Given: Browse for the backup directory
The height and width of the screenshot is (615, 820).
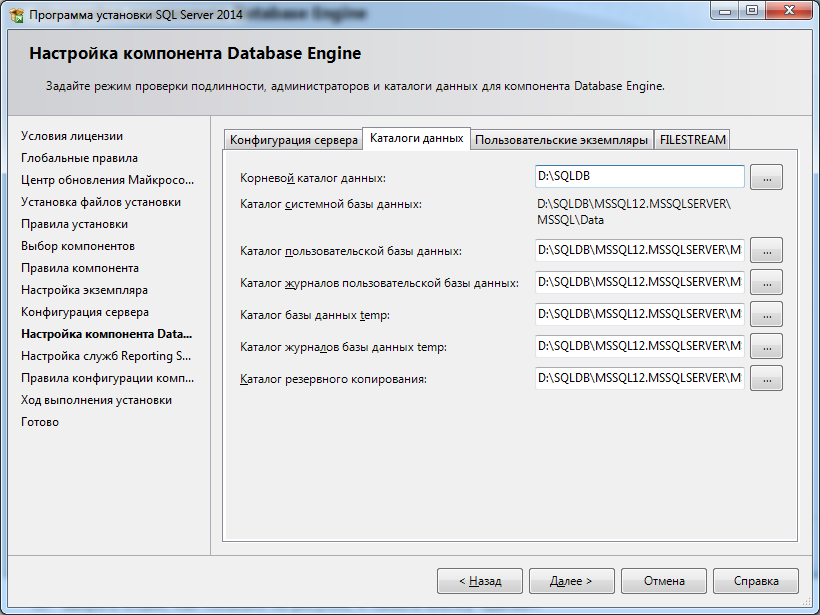Looking at the screenshot, I should click(x=766, y=378).
